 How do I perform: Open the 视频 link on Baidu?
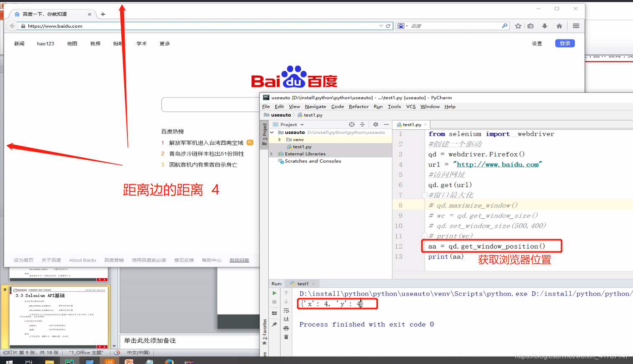[95, 44]
